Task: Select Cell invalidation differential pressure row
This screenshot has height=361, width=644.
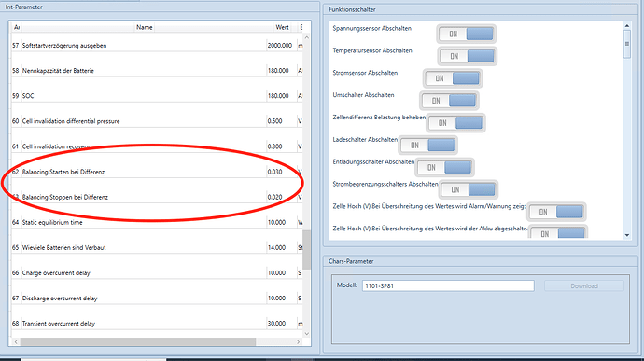Action: [157, 121]
